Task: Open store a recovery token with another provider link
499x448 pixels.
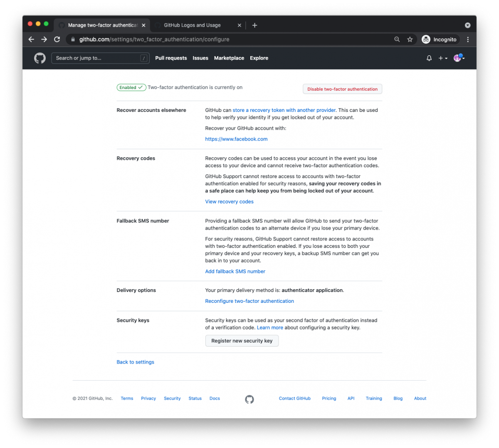Action: pyautogui.click(x=284, y=110)
